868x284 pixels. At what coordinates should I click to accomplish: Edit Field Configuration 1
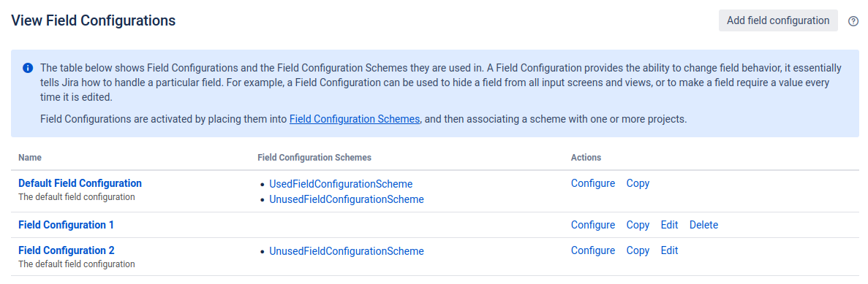click(669, 225)
